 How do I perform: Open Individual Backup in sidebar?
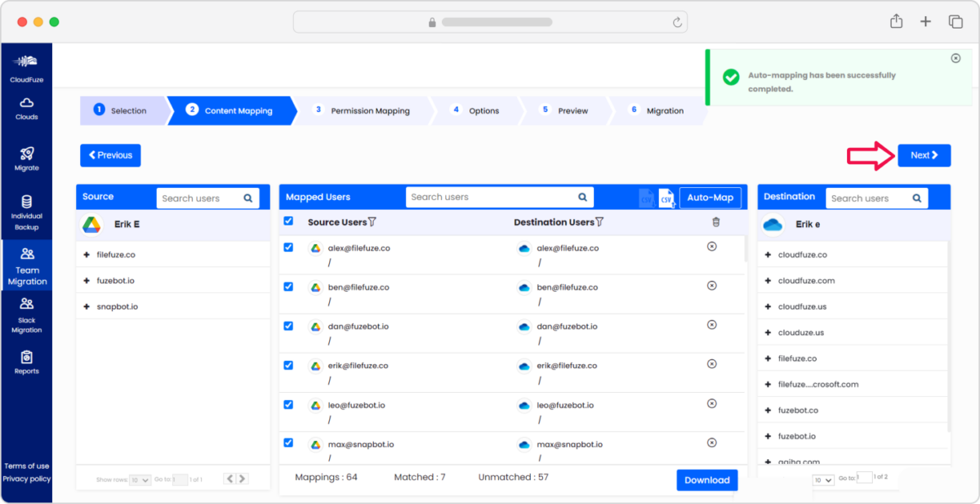[26, 212]
